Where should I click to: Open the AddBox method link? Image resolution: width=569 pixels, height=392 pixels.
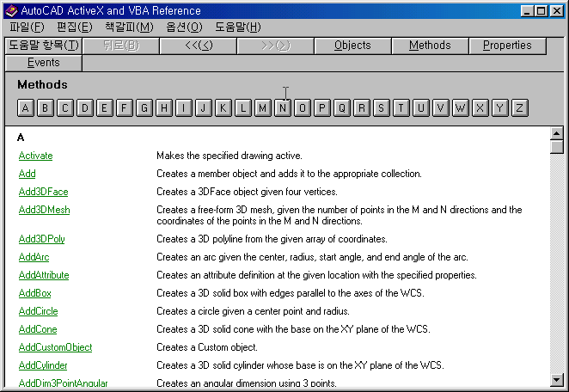pos(35,293)
